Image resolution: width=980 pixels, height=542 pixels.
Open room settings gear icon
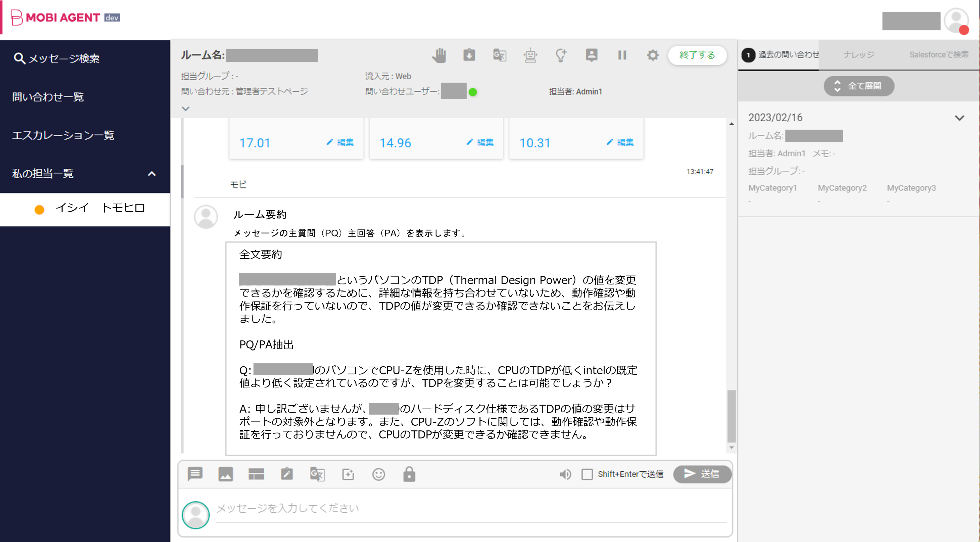point(652,56)
